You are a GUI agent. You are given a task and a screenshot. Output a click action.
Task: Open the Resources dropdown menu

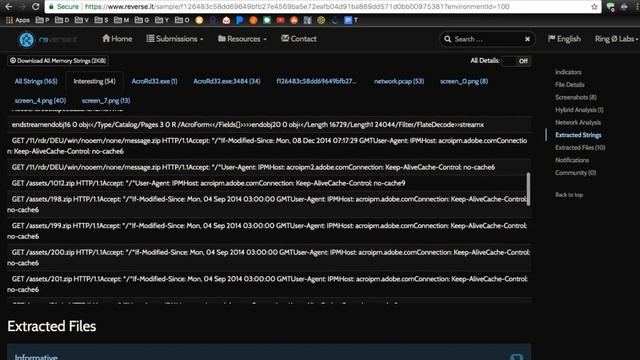coord(242,39)
